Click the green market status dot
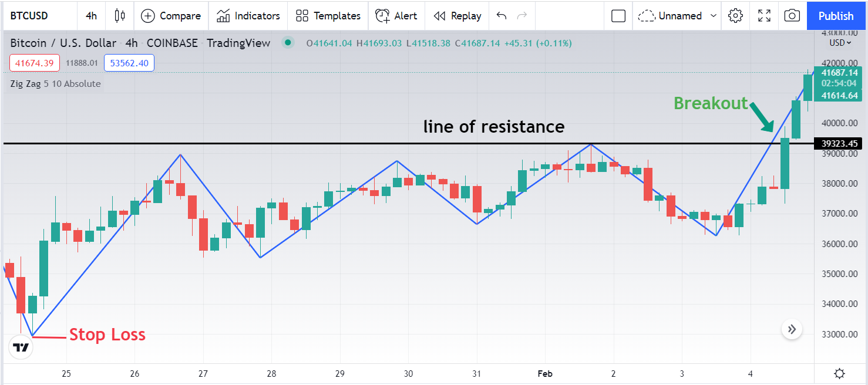Image resolution: width=868 pixels, height=385 pixels. 287,42
